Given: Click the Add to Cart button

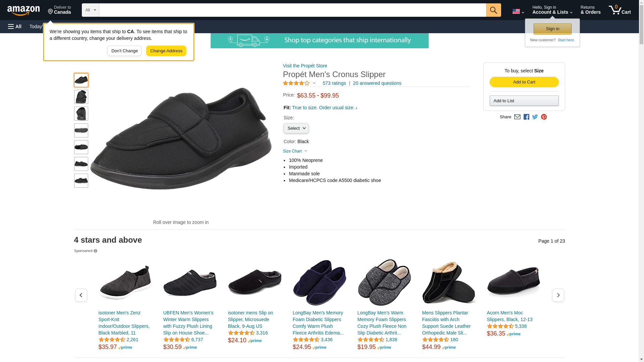Looking at the screenshot, I should tap(524, 82).
